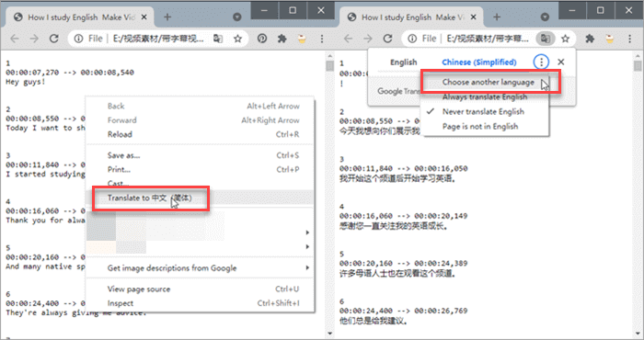Reload page icon in left browser window

tap(53, 39)
